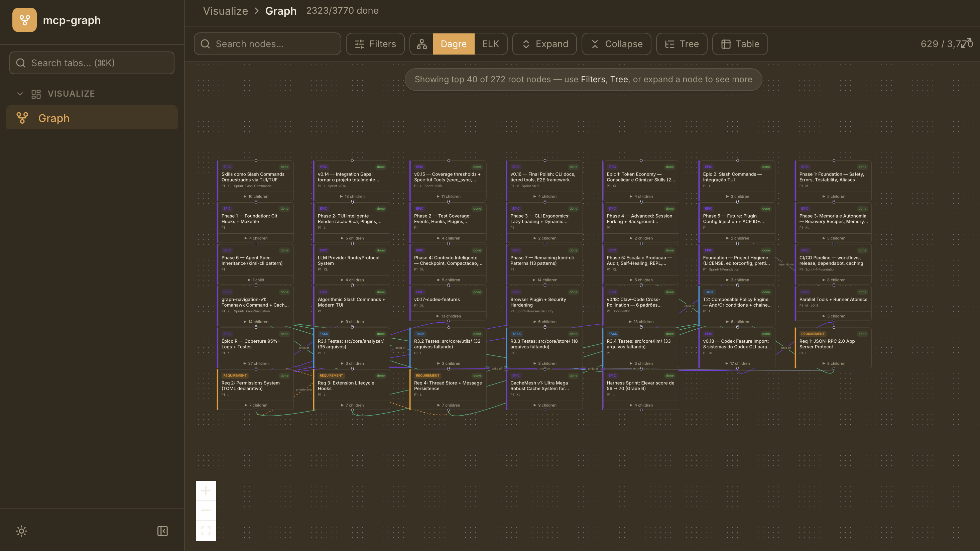Expand 7 children of Req 4: Thread Store

coord(448,405)
